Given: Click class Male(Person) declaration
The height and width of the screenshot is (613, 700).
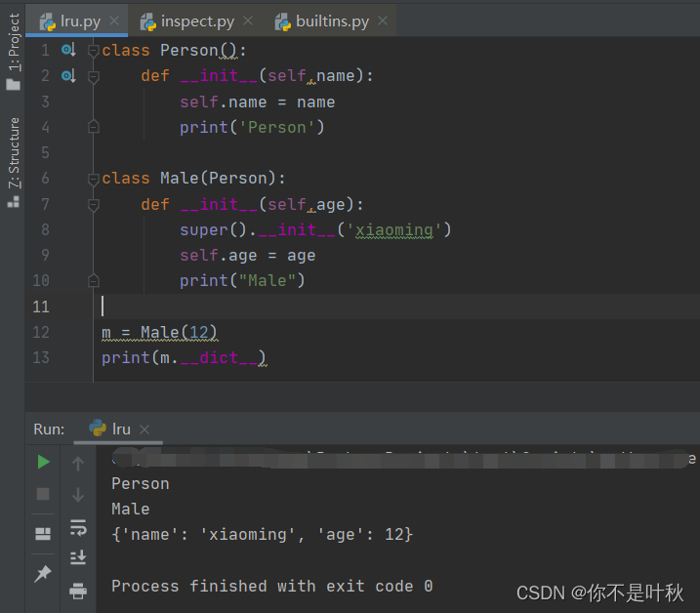Looking at the screenshot, I should (193, 179).
